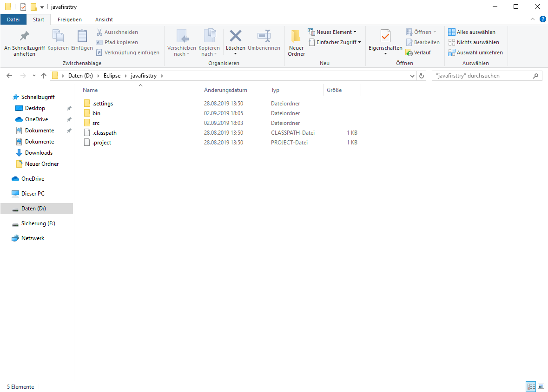Click Nichts auswählen button
The width and height of the screenshot is (548, 392).
474,42
